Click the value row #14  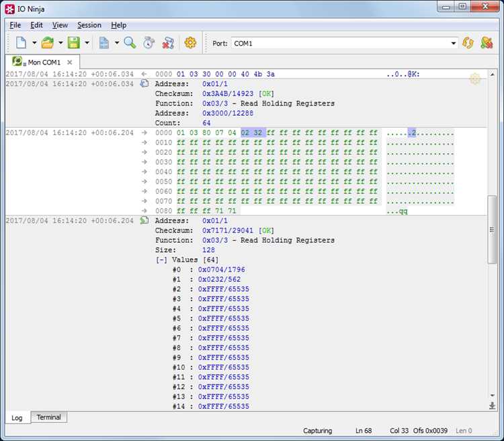pyautogui.click(x=211, y=407)
